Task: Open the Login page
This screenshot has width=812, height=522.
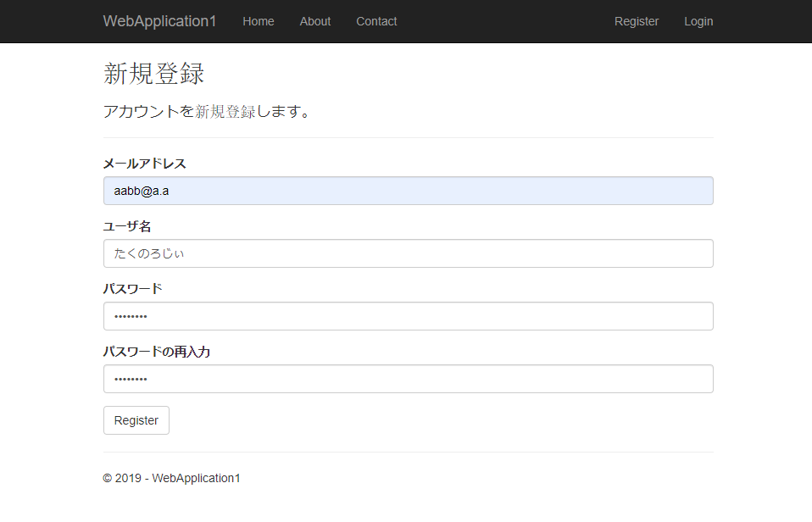Action: point(698,21)
